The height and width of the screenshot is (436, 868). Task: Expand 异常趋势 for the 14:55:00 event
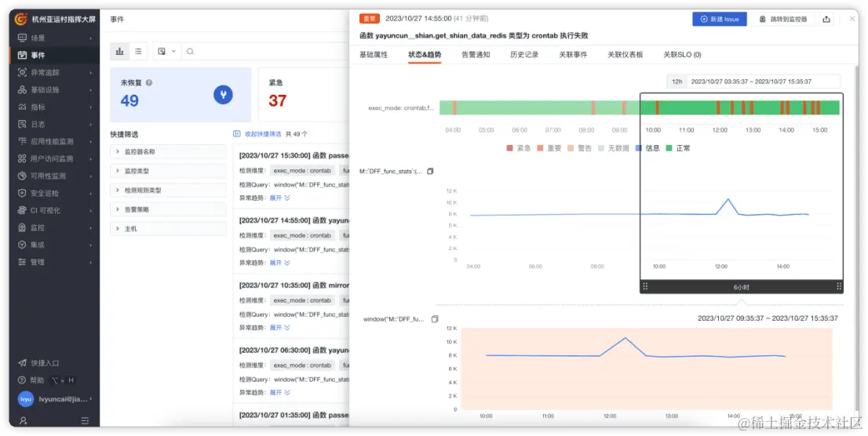[x=280, y=263]
